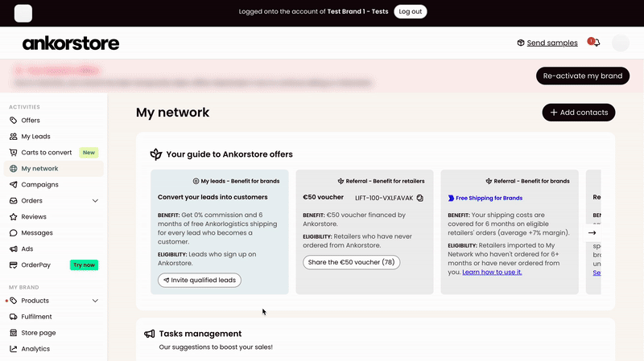
Task: Click the New badge on Carts to convert
Action: pos(89,153)
